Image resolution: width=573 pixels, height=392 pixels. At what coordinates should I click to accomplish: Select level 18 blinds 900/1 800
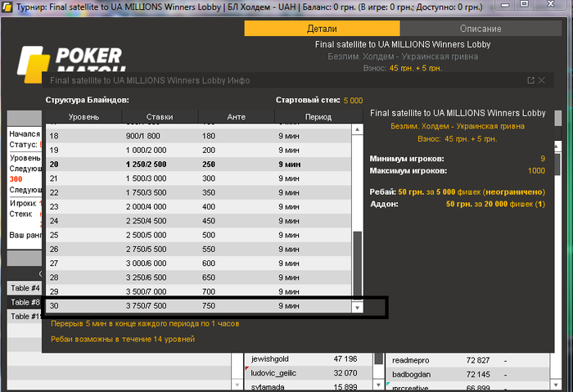pyautogui.click(x=198, y=136)
